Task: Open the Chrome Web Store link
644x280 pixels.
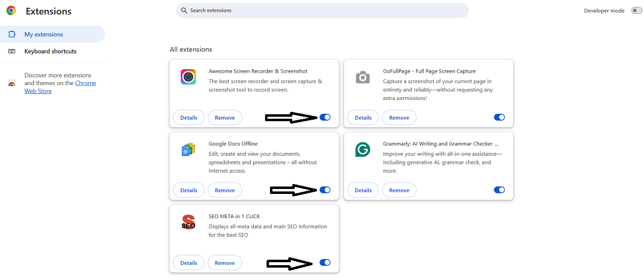Action: (60, 87)
